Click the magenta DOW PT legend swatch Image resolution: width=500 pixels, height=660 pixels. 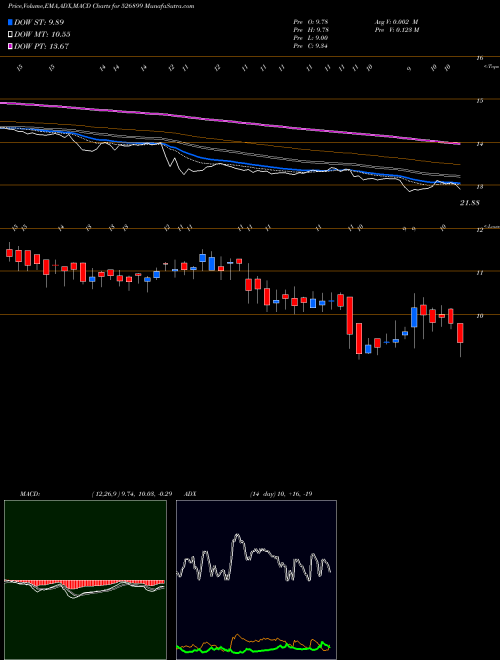[x=11, y=46]
